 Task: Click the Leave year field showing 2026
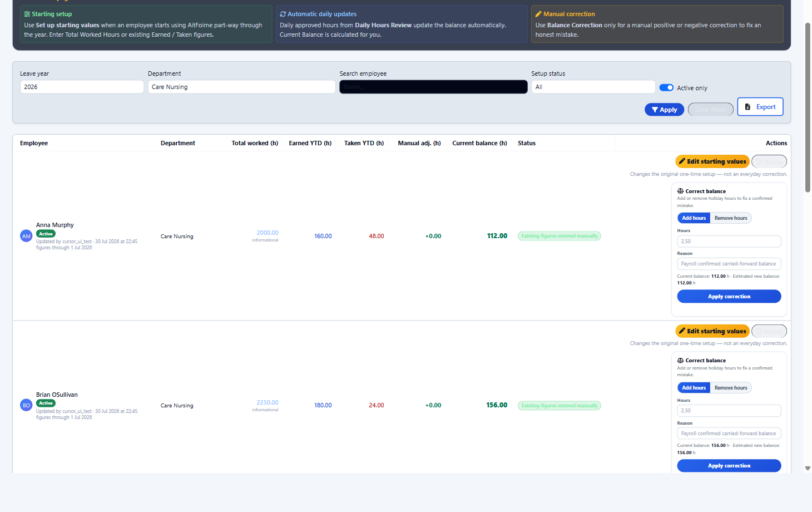pyautogui.click(x=82, y=87)
